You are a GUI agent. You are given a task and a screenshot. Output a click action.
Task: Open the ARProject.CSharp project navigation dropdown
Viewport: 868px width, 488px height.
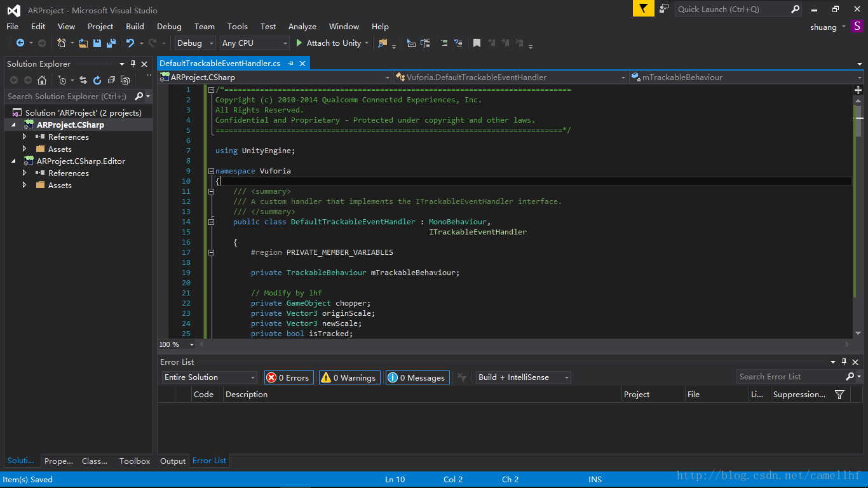[x=275, y=78]
